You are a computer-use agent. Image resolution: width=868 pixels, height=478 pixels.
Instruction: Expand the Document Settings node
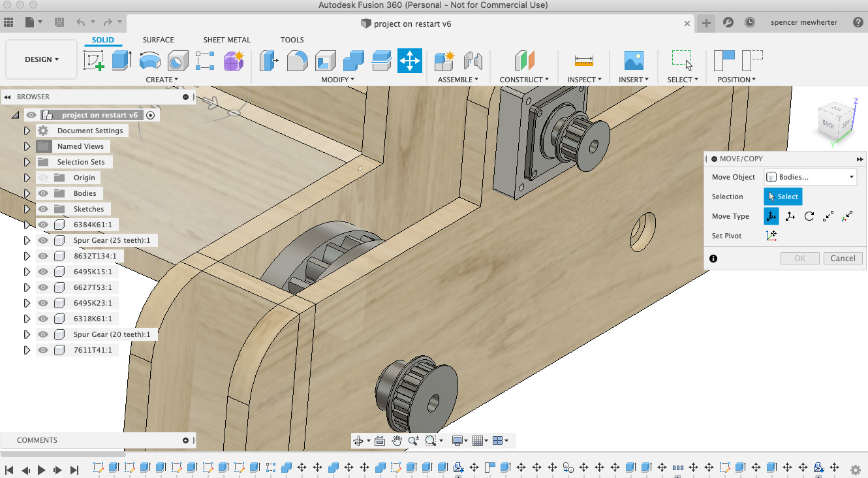click(x=27, y=131)
